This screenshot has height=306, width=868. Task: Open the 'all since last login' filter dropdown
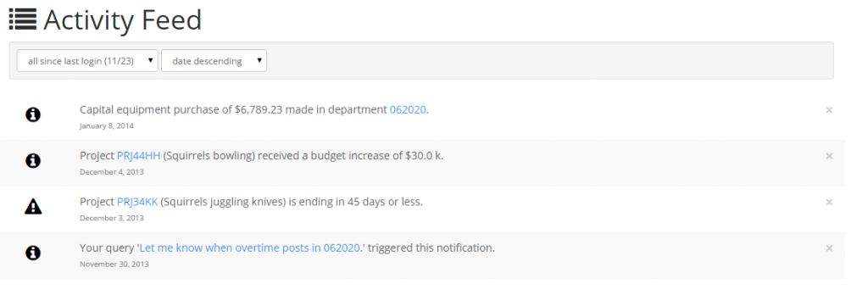[87, 61]
